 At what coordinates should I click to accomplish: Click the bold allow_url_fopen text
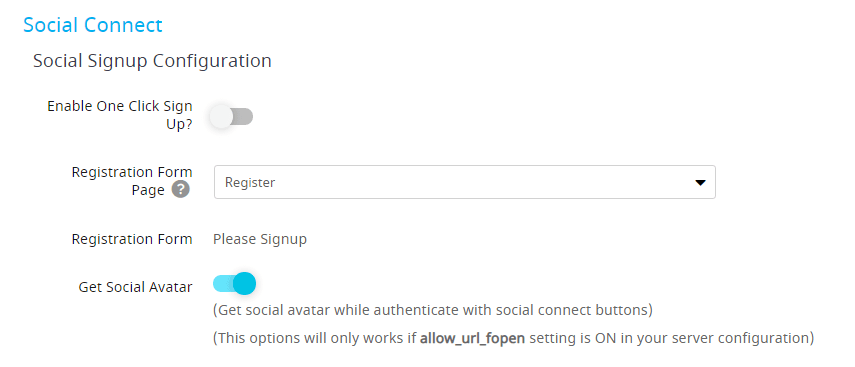(472, 338)
